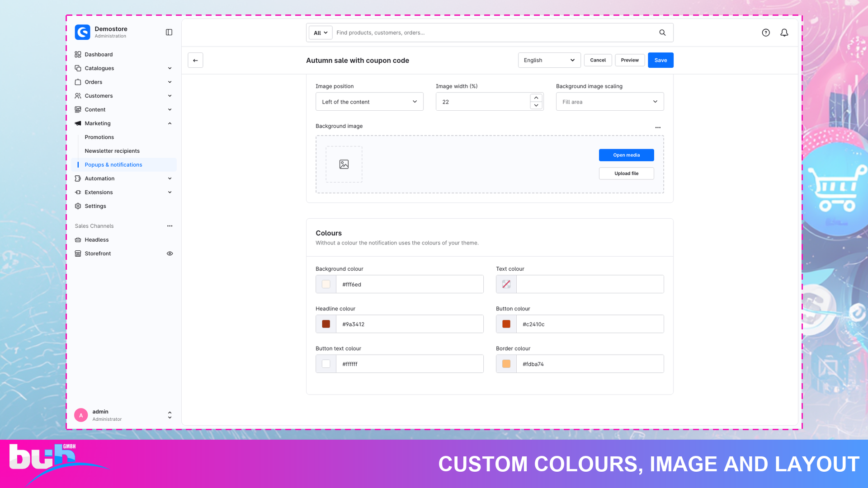Click the Dashboard icon in sidebar
The image size is (868, 488).
78,54
